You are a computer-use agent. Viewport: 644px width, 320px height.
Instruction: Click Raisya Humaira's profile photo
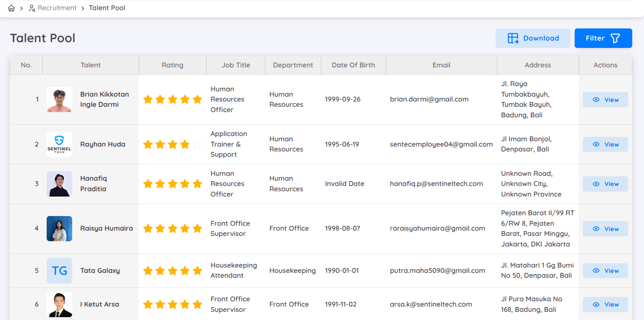click(59, 229)
